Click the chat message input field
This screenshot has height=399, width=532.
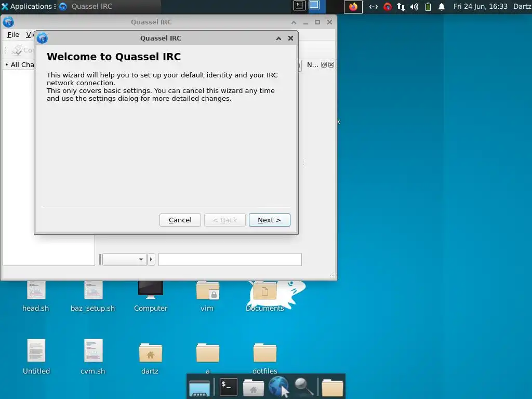click(230, 259)
